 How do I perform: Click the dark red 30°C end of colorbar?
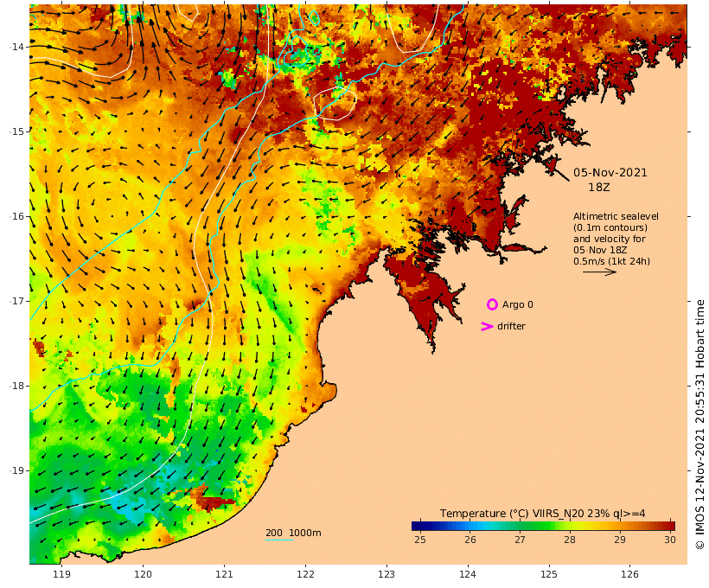672,526
